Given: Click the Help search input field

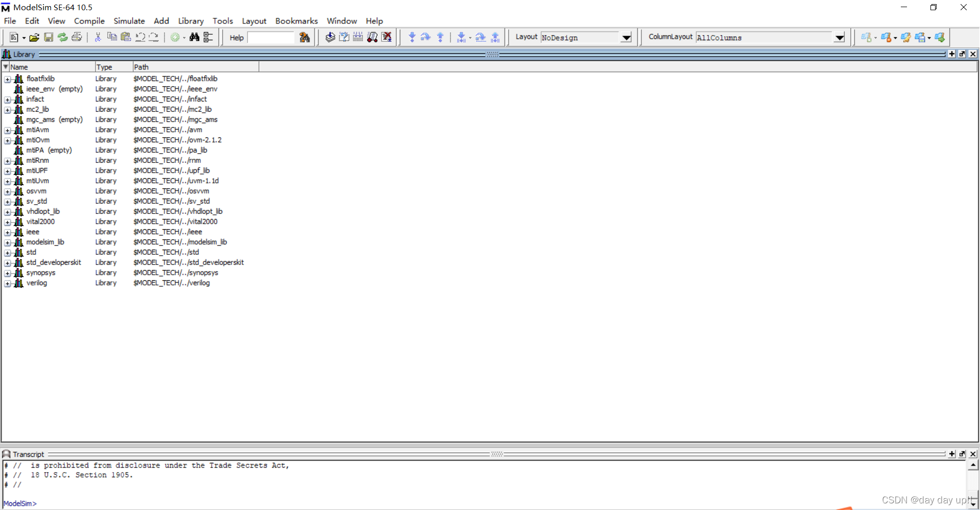Looking at the screenshot, I should [x=271, y=37].
